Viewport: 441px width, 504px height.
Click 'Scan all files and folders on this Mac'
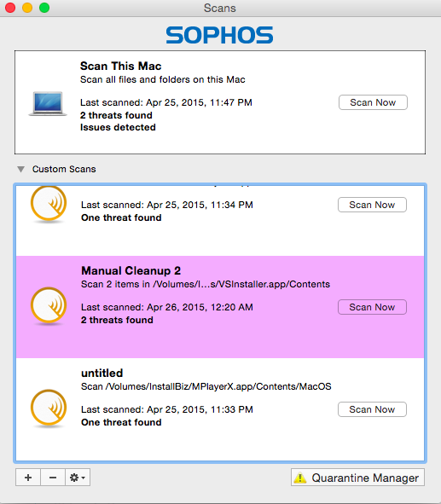(x=162, y=79)
